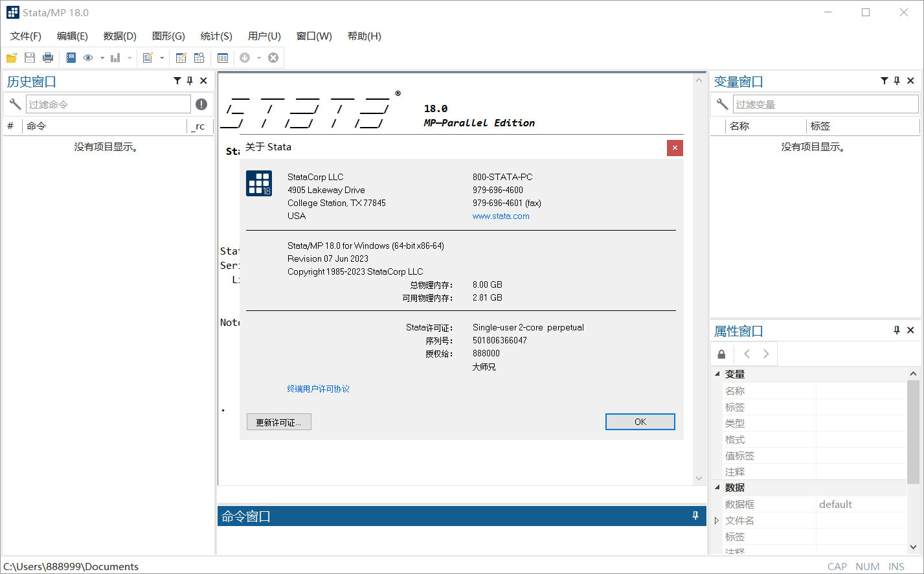Expand the 文件名 row in 属性窗口

point(717,520)
